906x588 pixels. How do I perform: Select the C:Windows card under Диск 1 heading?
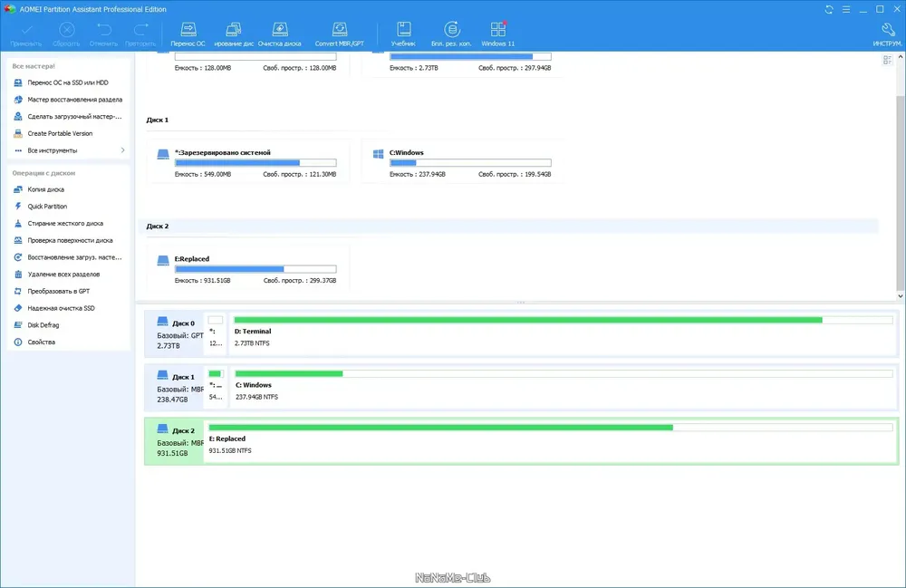[463, 162]
